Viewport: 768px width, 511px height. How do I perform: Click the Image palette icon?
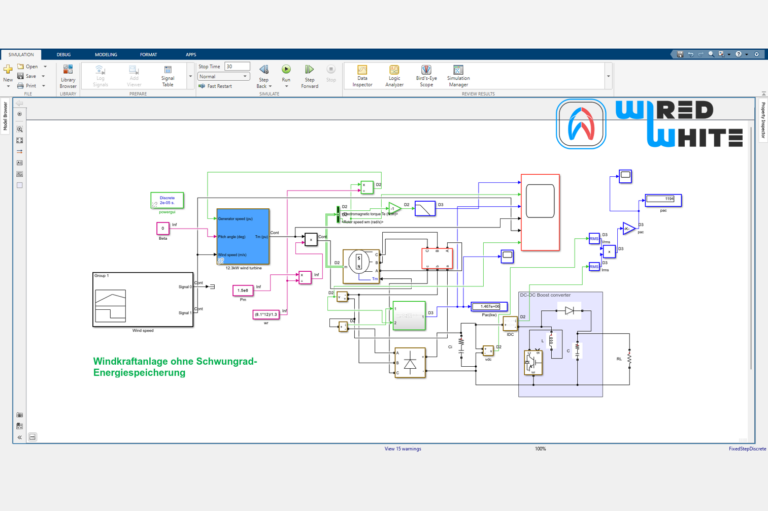(x=20, y=174)
